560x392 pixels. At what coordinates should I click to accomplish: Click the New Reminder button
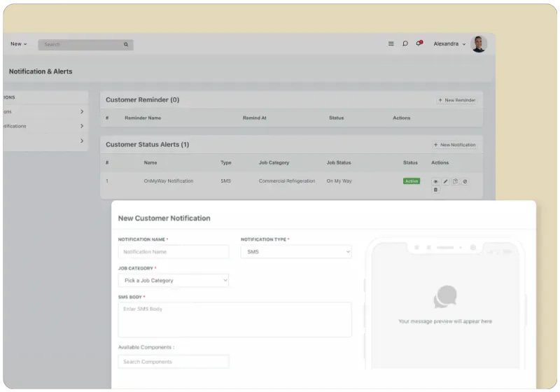click(457, 100)
